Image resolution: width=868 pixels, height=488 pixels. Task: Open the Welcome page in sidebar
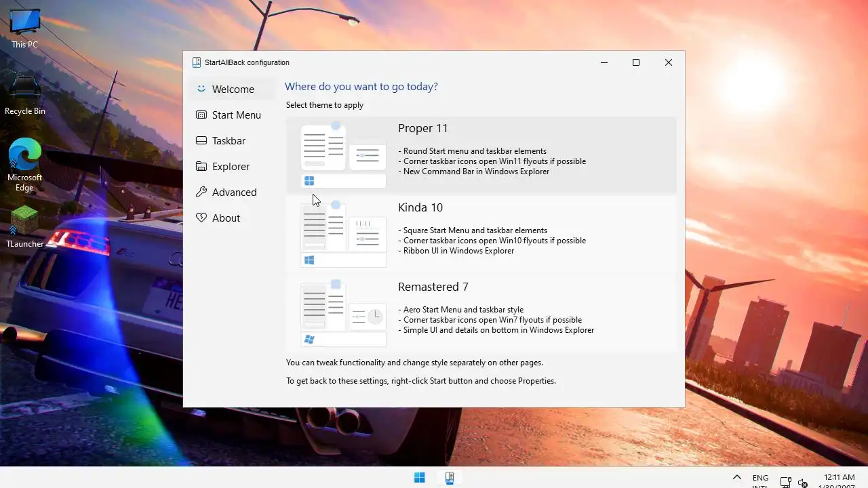233,89
